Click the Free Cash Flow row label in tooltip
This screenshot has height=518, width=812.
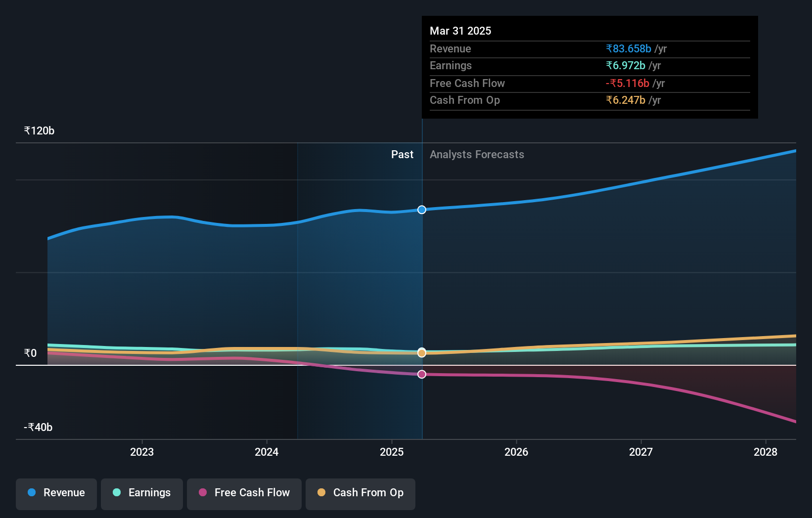point(467,83)
